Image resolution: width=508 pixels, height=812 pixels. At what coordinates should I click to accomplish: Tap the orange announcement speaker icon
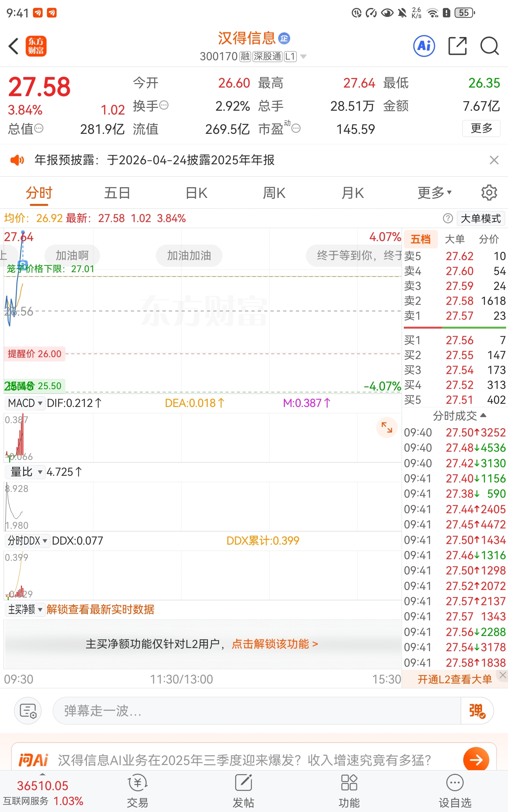click(17, 160)
